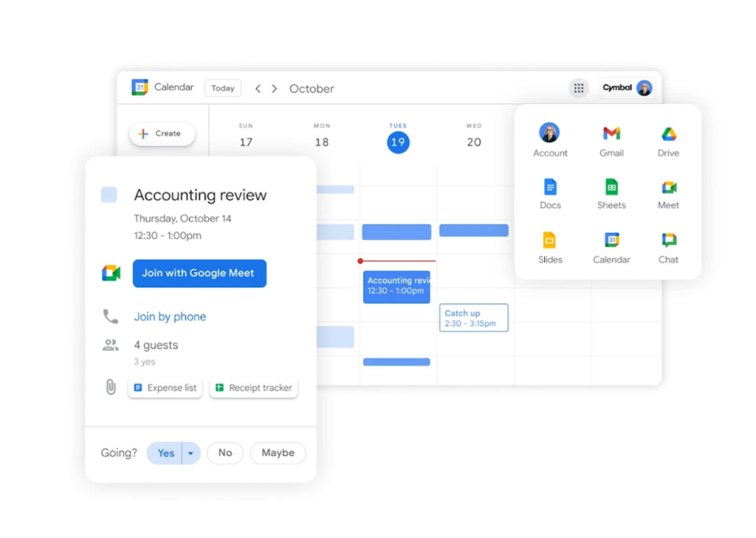Join the meeting with Google Meet

199,273
